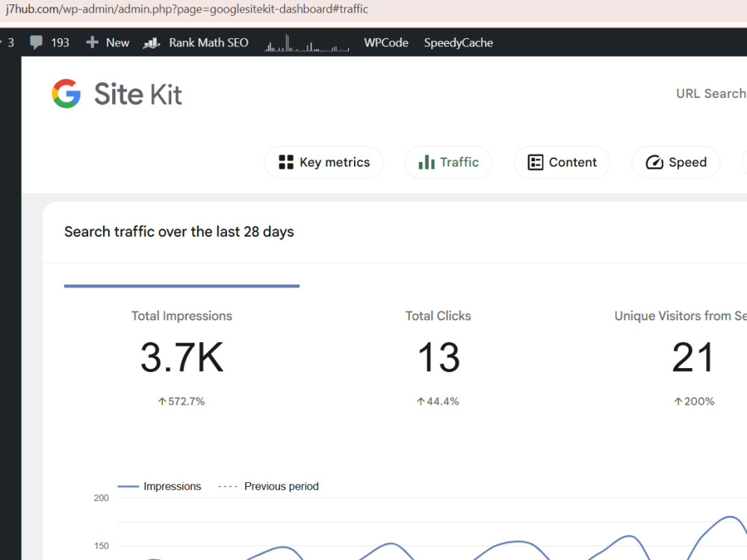Click the Impressions legend entry
747x560 pixels.
[159, 486]
